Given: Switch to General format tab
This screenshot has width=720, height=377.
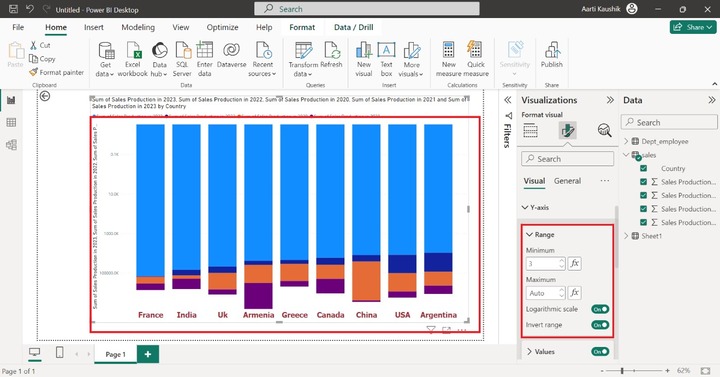Looking at the screenshot, I should [567, 181].
